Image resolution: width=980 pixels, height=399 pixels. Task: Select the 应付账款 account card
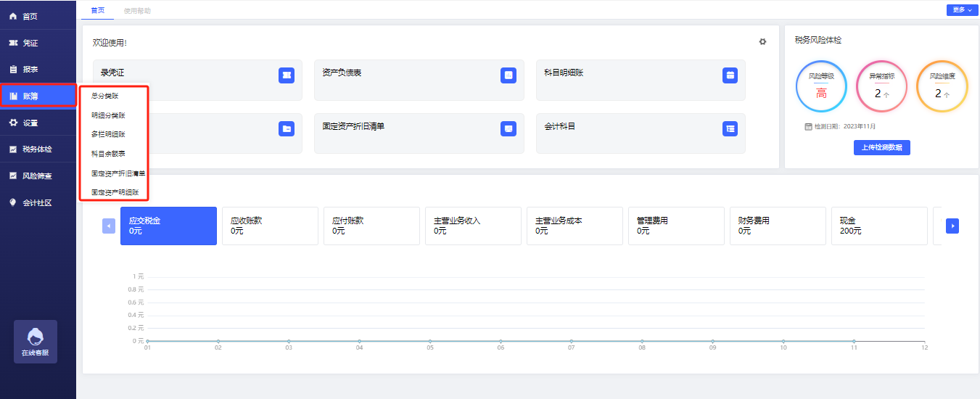click(371, 226)
